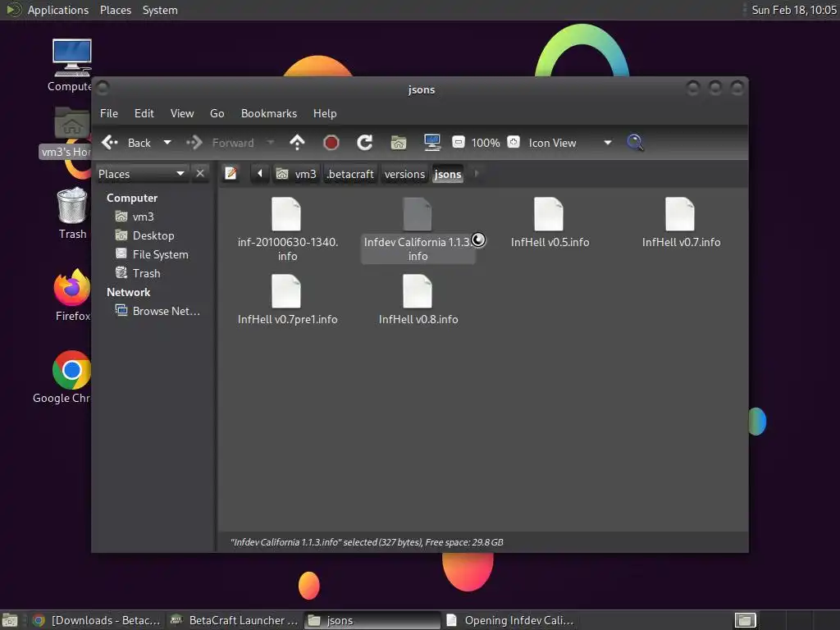Viewport: 840px width, 630px height.
Task: Click the path bar left scroll arrow
Action: pos(260,174)
